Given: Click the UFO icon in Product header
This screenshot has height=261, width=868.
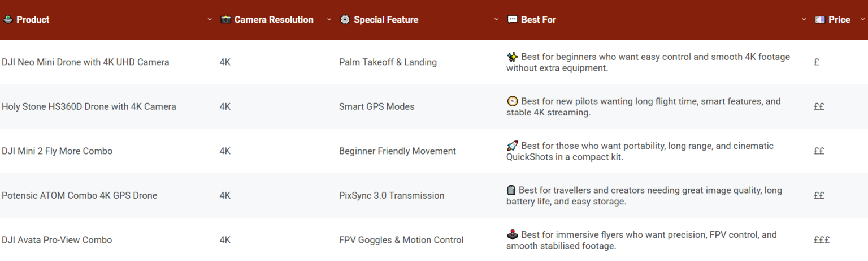Looking at the screenshot, I should click(x=8, y=20).
